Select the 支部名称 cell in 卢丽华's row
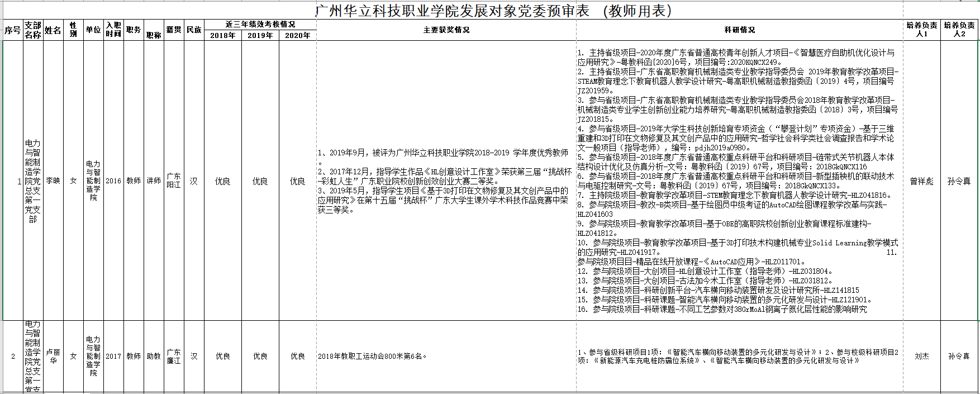 pyautogui.click(x=33, y=357)
